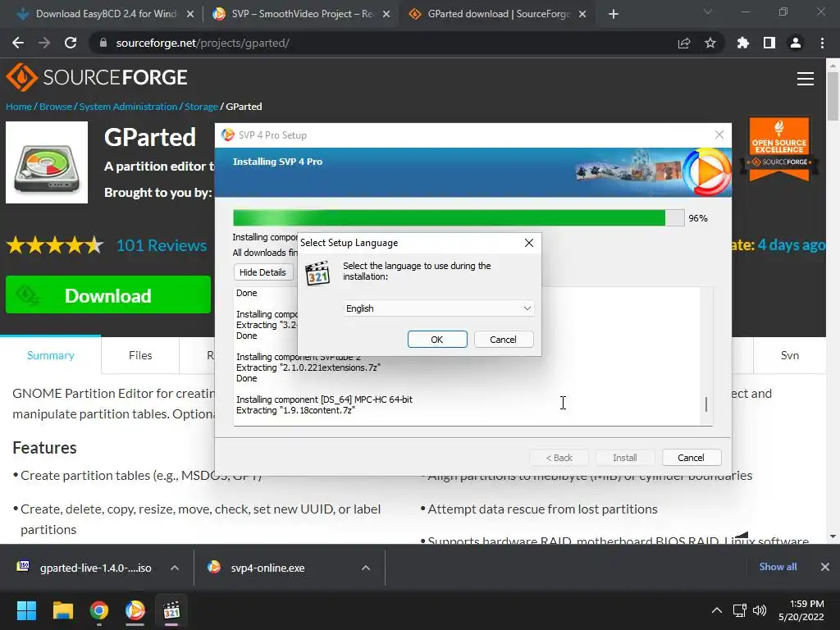Select the Svn tab on SourceForge

(x=790, y=355)
